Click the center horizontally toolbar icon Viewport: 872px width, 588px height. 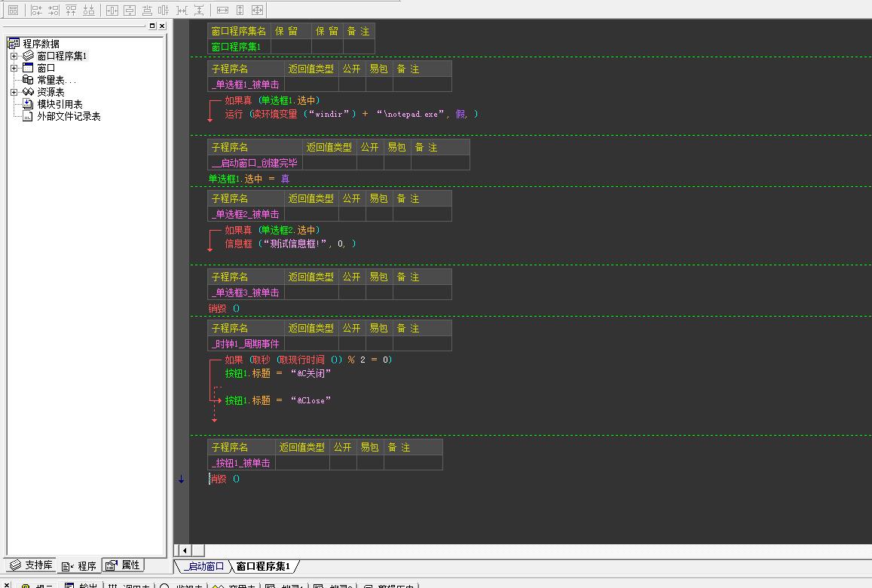click(112, 10)
